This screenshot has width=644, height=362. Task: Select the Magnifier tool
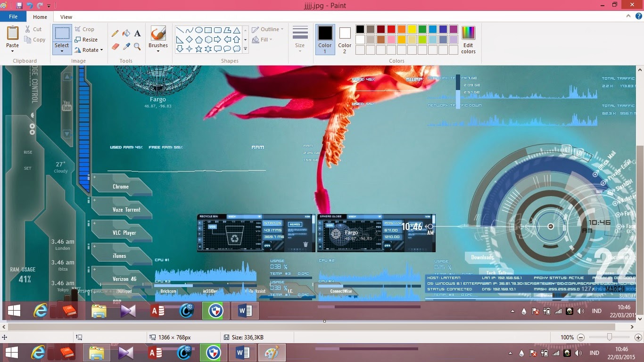point(137,47)
